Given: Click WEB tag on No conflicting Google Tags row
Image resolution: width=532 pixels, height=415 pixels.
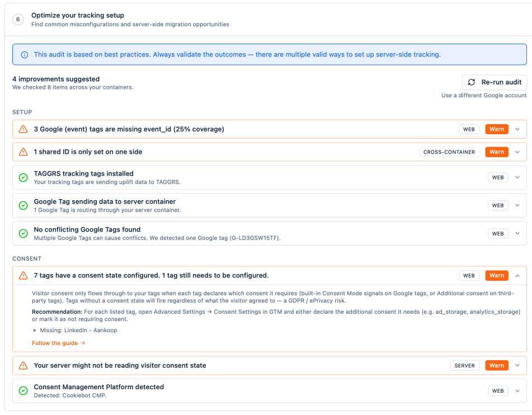Looking at the screenshot, I should tap(498, 233).
